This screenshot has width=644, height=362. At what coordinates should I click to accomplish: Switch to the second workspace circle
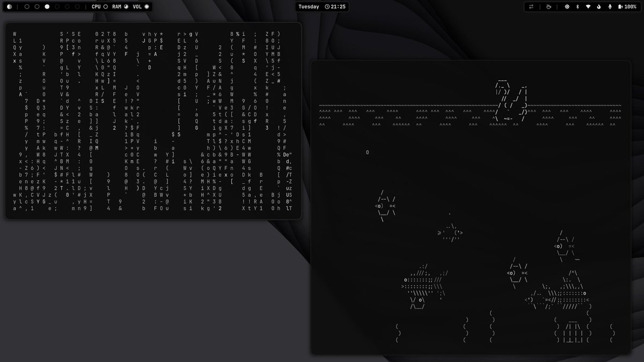[x=37, y=6]
